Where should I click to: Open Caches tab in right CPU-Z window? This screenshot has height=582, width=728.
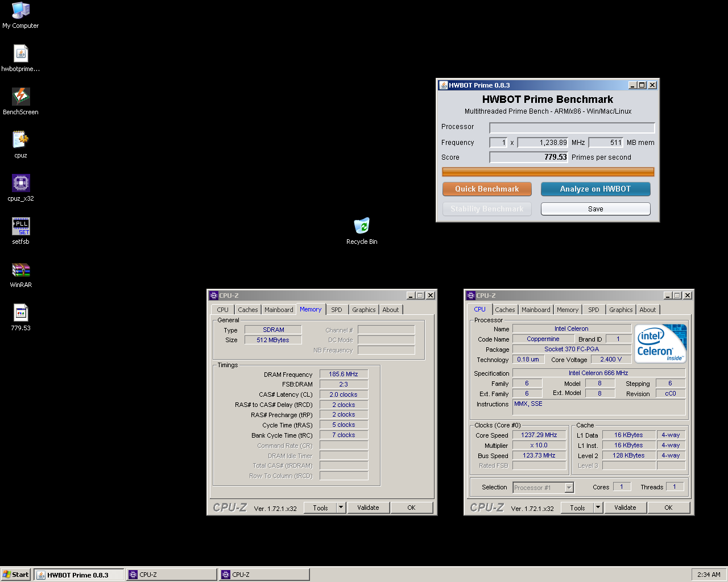504,310
